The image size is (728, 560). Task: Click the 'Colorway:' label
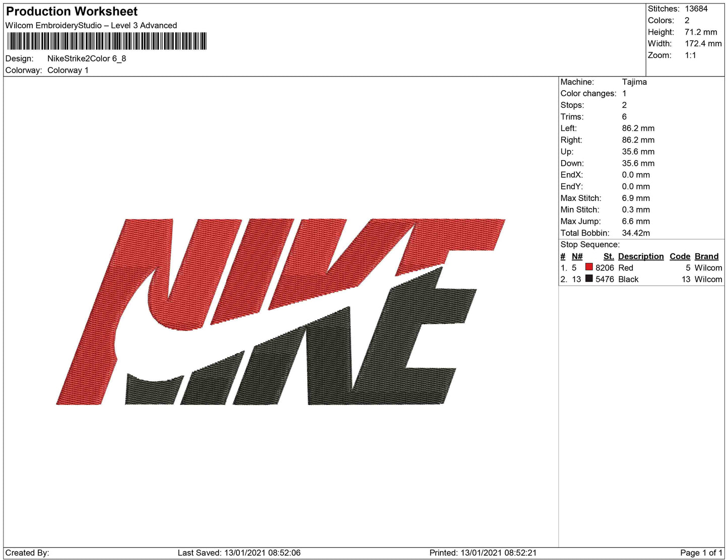click(x=24, y=70)
